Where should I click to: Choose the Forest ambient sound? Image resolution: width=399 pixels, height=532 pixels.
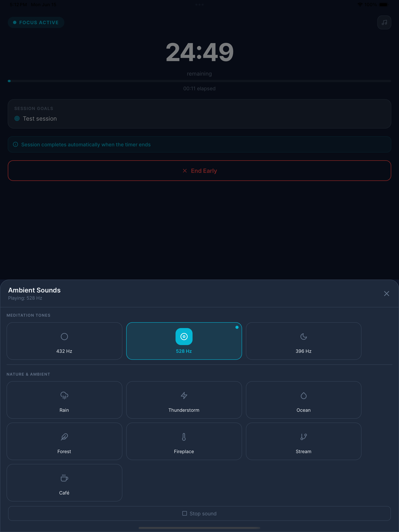64,441
